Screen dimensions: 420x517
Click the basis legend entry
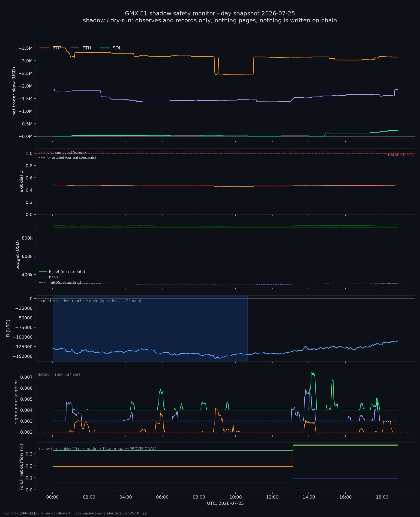coord(49,277)
